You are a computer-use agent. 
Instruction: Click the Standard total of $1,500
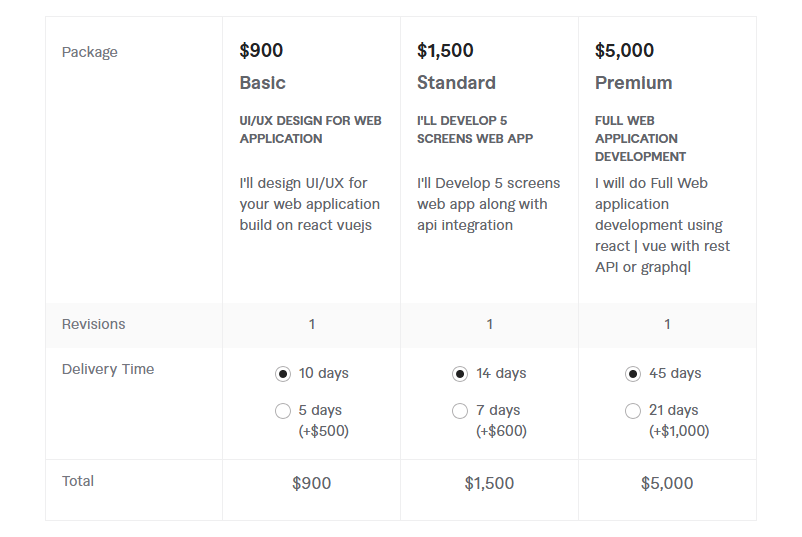pos(489,483)
